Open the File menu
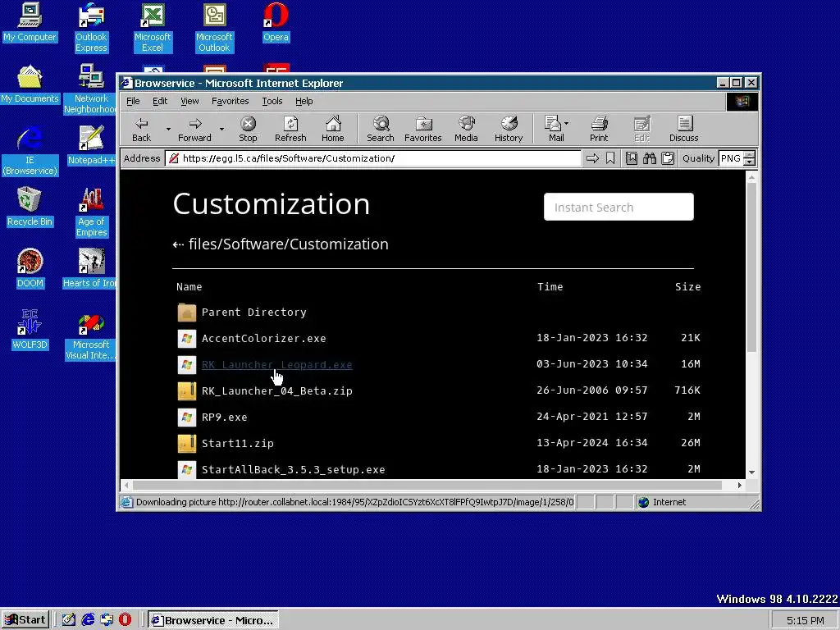Viewport: 840px width, 630px height. [133, 101]
